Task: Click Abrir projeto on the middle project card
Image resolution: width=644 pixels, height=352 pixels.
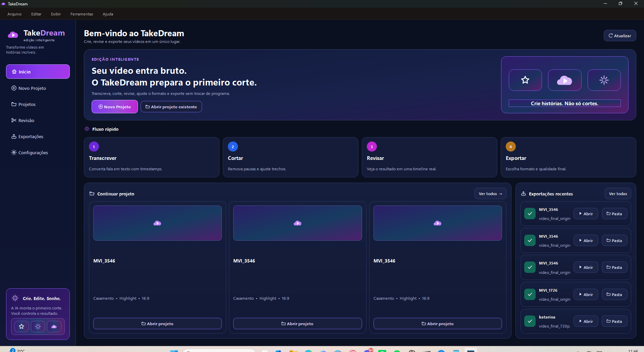Action: (297, 324)
